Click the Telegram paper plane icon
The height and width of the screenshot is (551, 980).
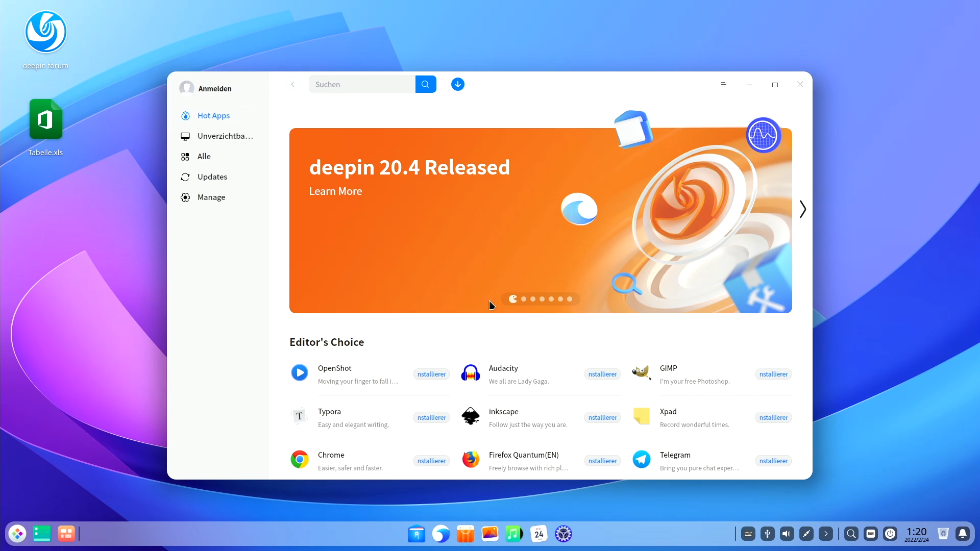642,460
